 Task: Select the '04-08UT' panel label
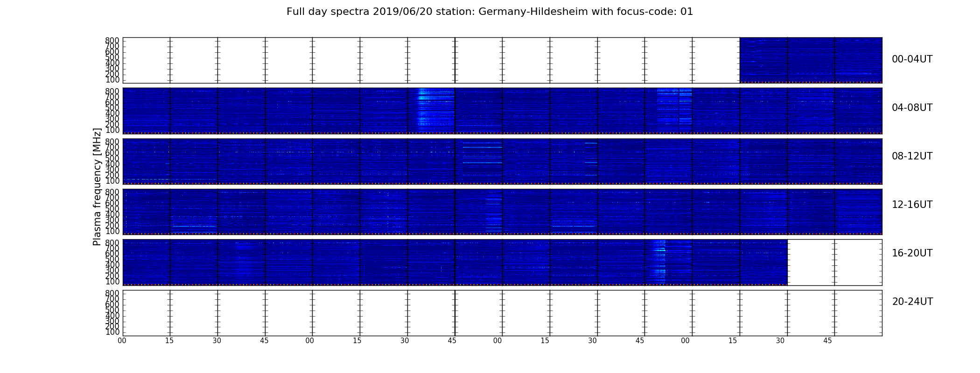912,108
